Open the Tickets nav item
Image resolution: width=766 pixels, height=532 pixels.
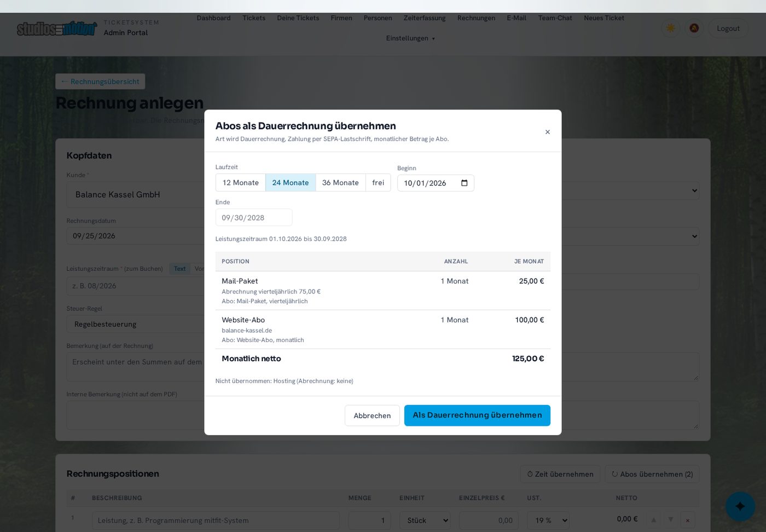tap(254, 18)
